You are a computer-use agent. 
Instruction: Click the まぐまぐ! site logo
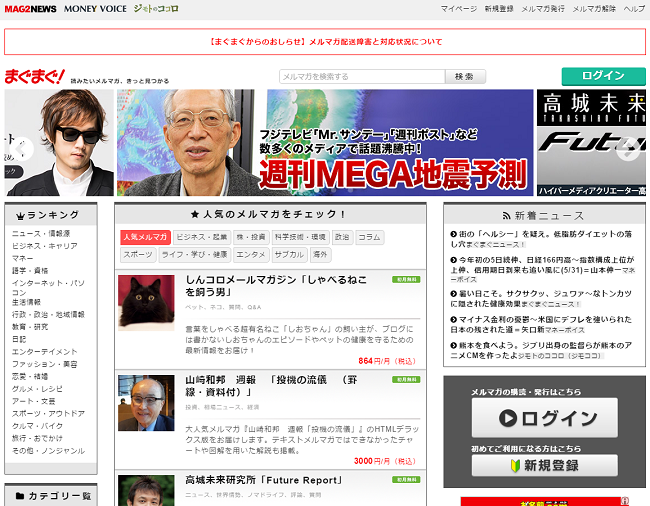click(35, 76)
